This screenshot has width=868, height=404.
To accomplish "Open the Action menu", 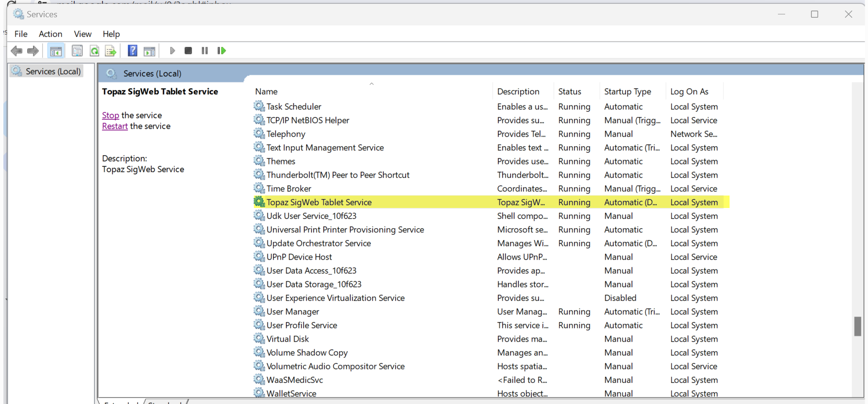I will (50, 34).
